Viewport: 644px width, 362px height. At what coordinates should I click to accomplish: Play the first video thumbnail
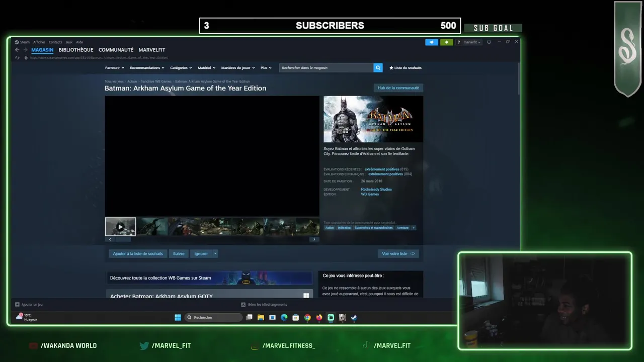click(x=120, y=227)
